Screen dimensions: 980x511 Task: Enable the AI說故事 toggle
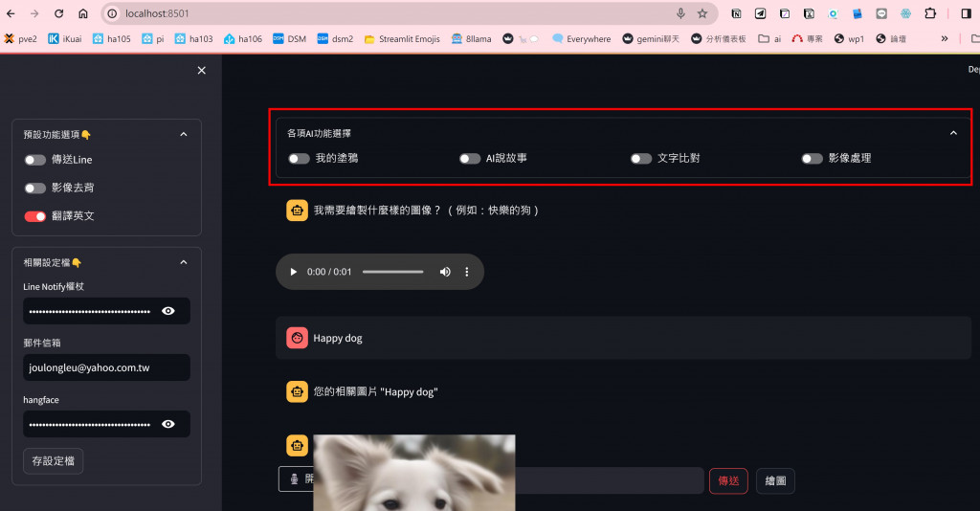(x=470, y=159)
